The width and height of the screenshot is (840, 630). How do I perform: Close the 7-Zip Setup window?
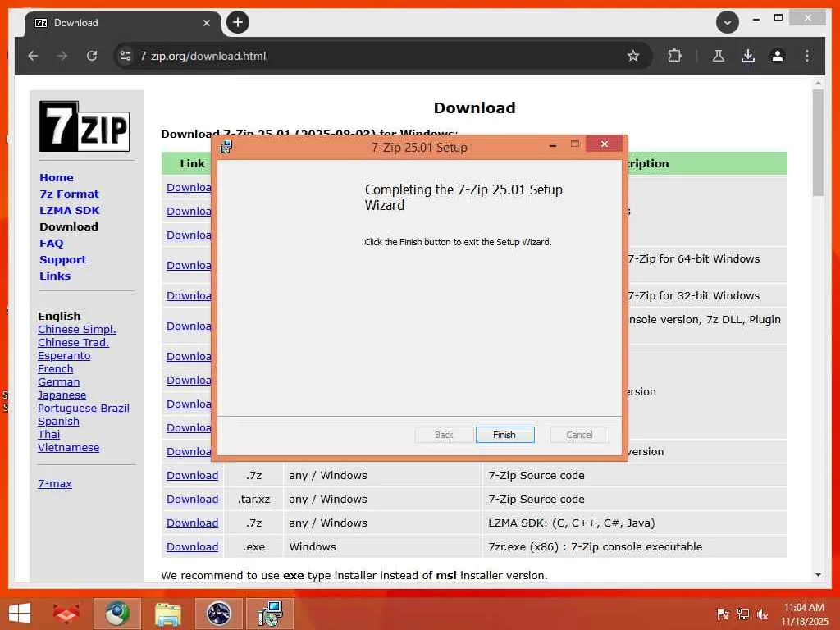pyautogui.click(x=605, y=144)
